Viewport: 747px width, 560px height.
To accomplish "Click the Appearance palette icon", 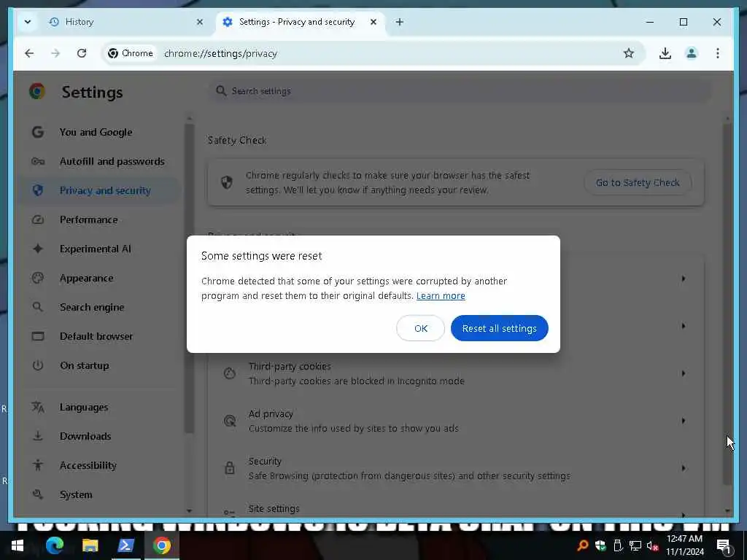I will point(38,278).
